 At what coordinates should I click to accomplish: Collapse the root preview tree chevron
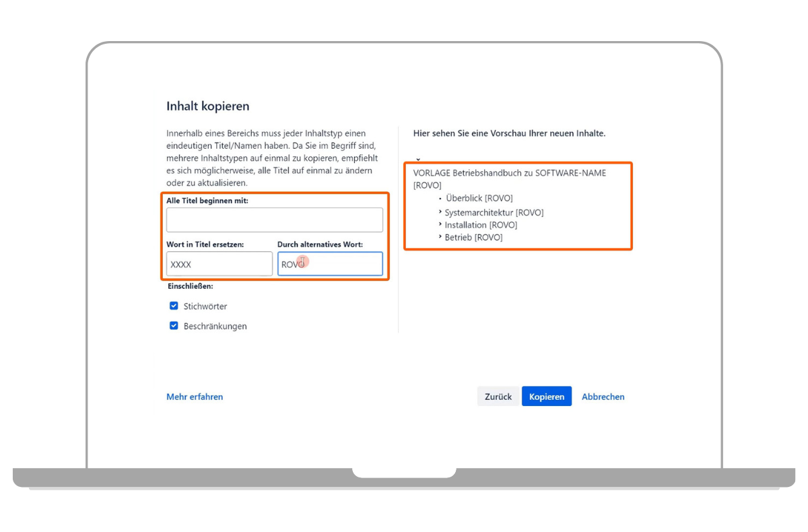[x=417, y=160]
